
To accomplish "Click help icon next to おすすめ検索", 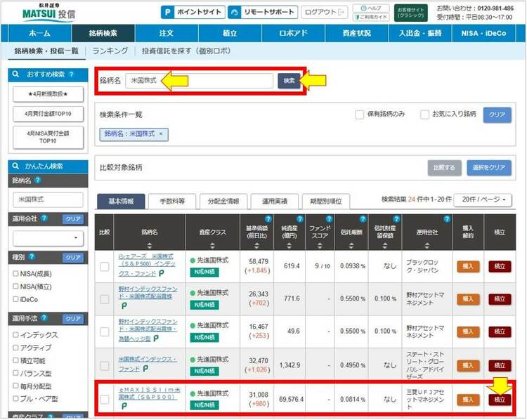I will 71,74.
